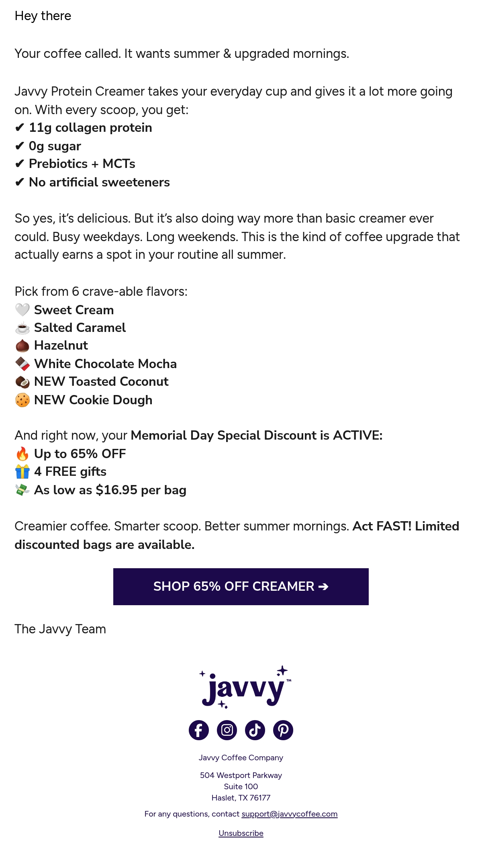Click the Javvy Coffee Company text
This screenshot has width=482, height=868.
[x=241, y=757]
